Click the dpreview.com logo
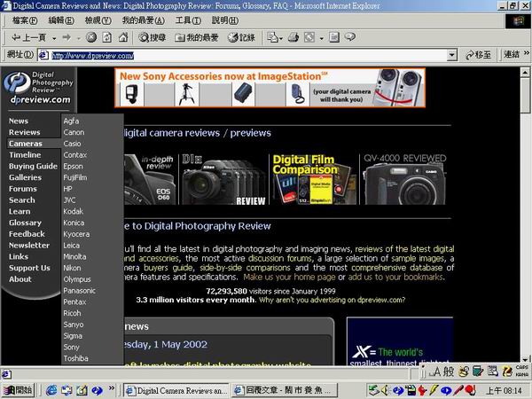 click(x=38, y=87)
